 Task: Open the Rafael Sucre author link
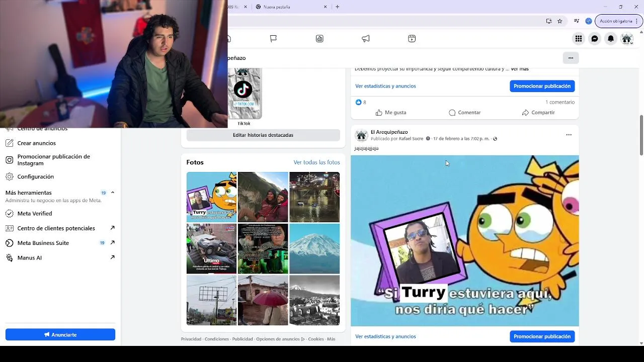pyautogui.click(x=411, y=139)
